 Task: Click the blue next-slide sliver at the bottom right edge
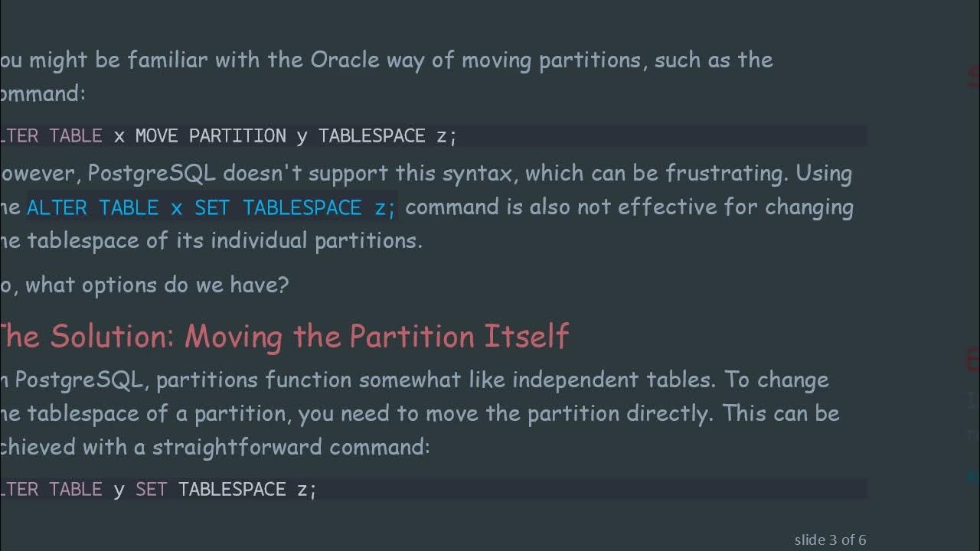(973, 476)
